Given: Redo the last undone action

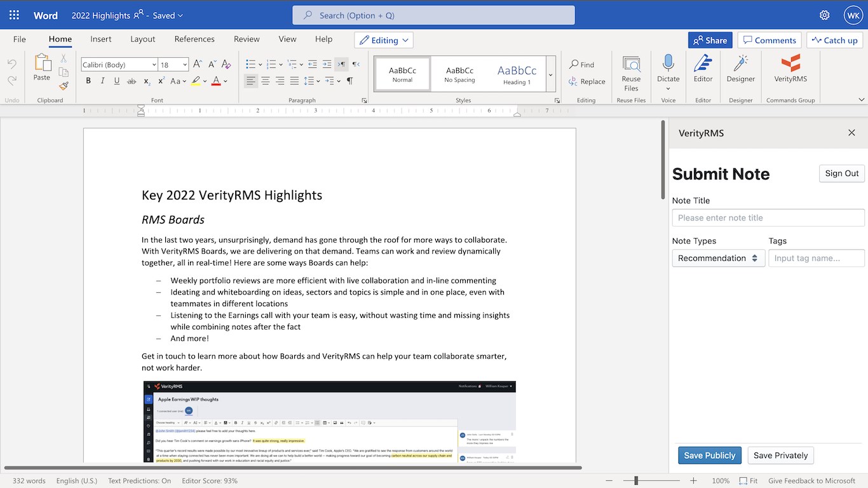Looking at the screenshot, I should 12,81.
